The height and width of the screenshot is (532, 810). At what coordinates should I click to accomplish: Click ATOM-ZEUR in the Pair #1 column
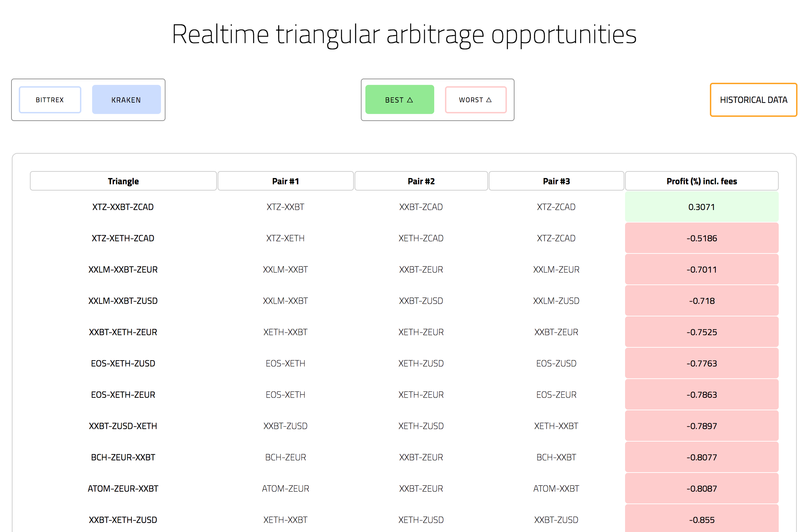285,489
